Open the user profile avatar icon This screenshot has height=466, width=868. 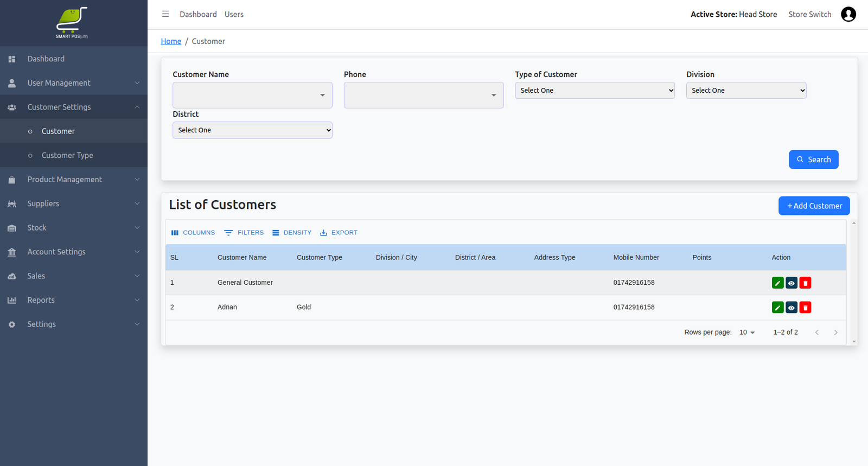click(x=848, y=14)
